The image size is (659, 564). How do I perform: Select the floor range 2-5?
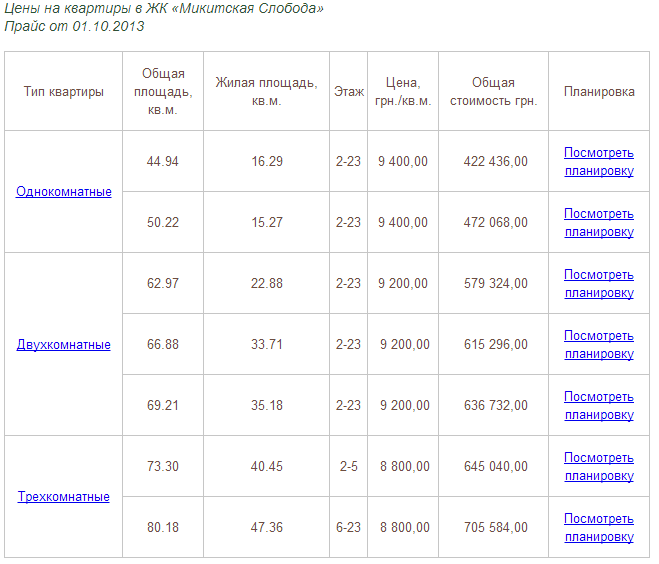coord(349,466)
